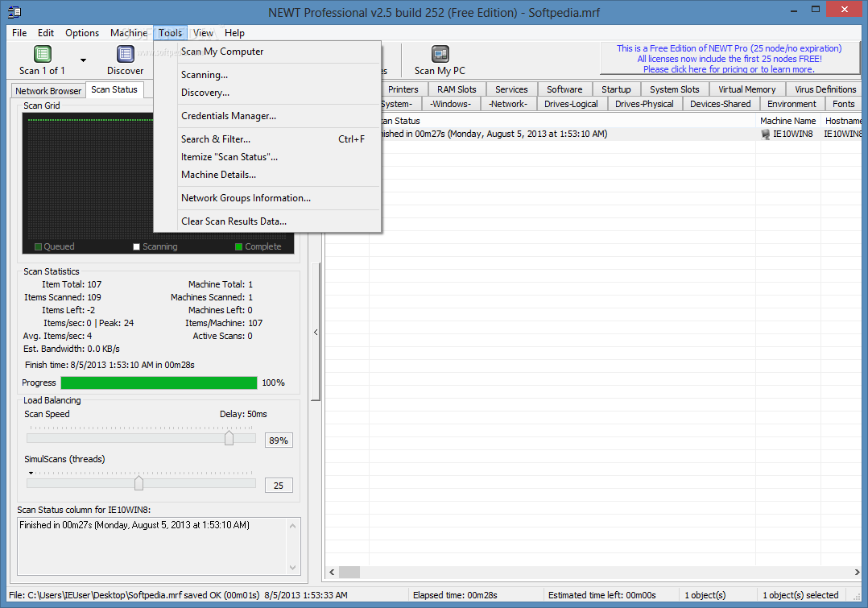Open the RAM Slots tab

457,89
